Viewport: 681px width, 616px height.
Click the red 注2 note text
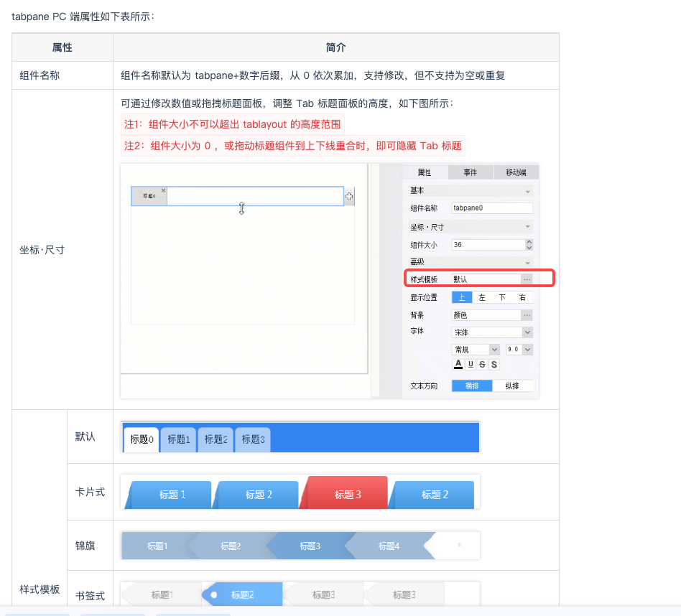[292, 146]
